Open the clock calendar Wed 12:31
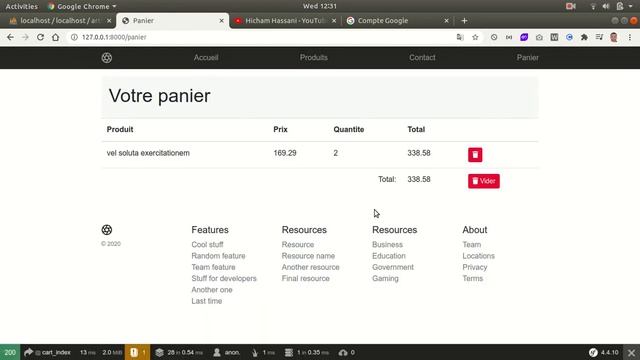Image resolution: width=640 pixels, height=360 pixels. [320, 6]
